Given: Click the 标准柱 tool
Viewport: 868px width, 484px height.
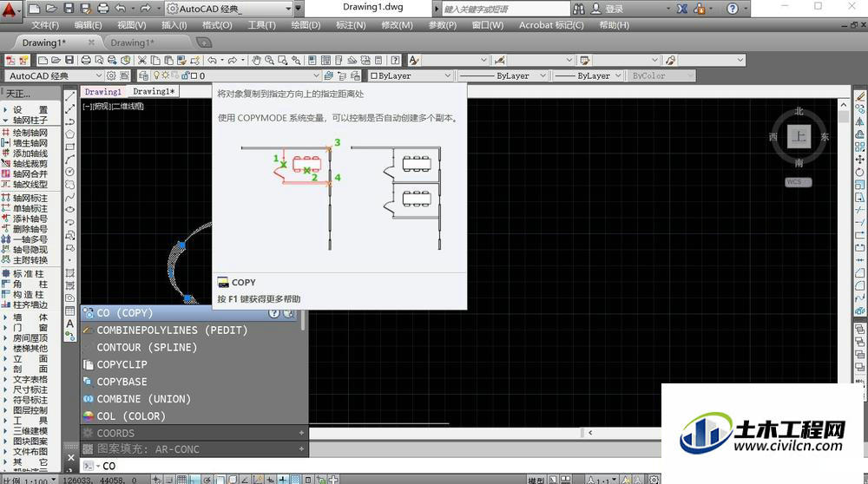Looking at the screenshot, I should [23, 274].
